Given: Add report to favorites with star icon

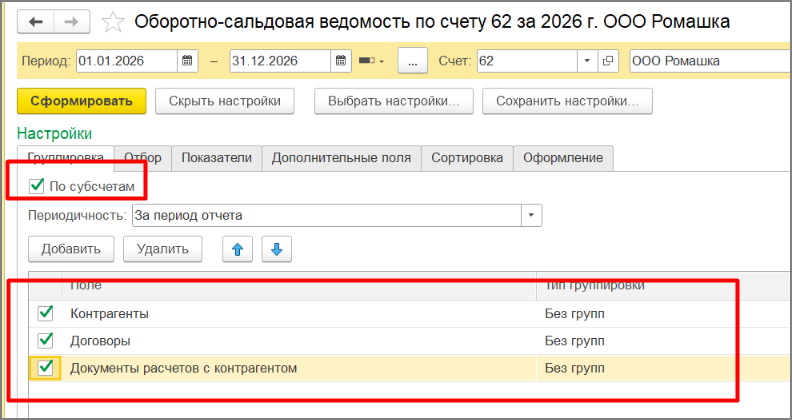Looking at the screenshot, I should pyautogui.click(x=115, y=21).
